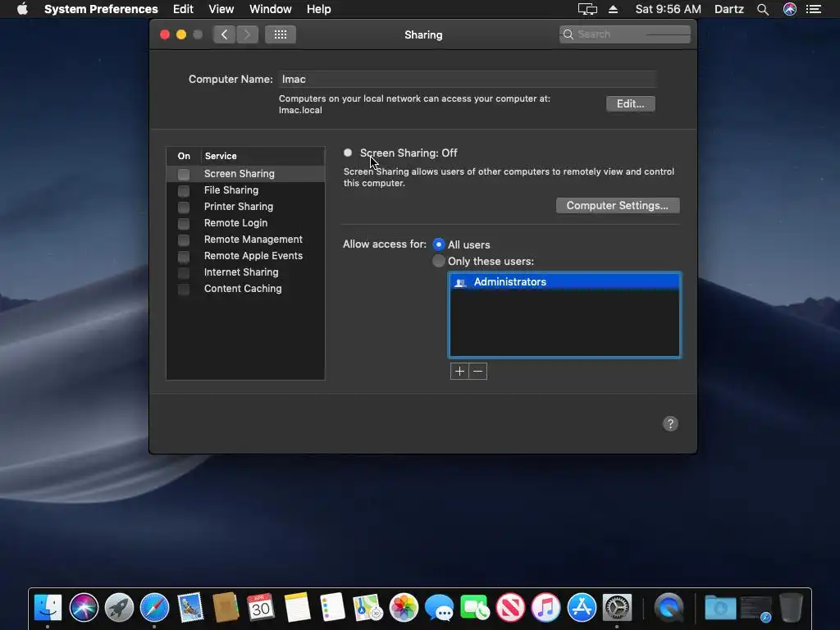Select Administrators in the users list
The image size is (840, 630).
pyautogui.click(x=564, y=282)
